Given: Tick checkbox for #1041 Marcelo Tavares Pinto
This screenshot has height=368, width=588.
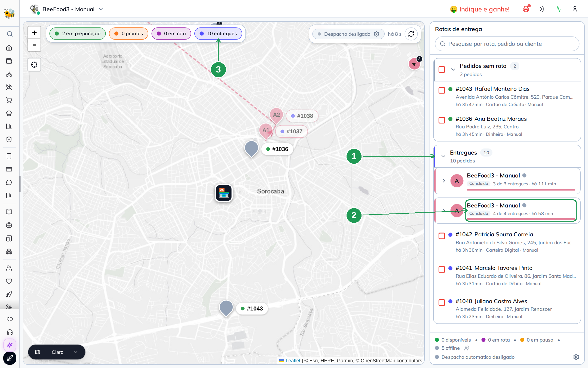Looking at the screenshot, I should point(442,269).
